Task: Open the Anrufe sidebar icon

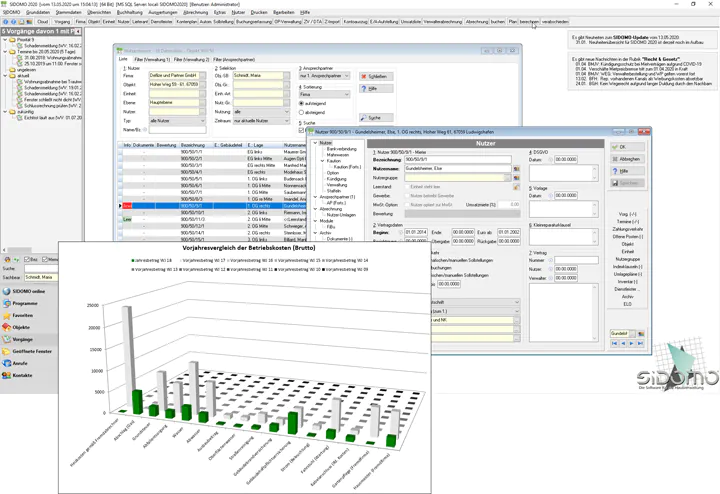Action: click(6, 363)
